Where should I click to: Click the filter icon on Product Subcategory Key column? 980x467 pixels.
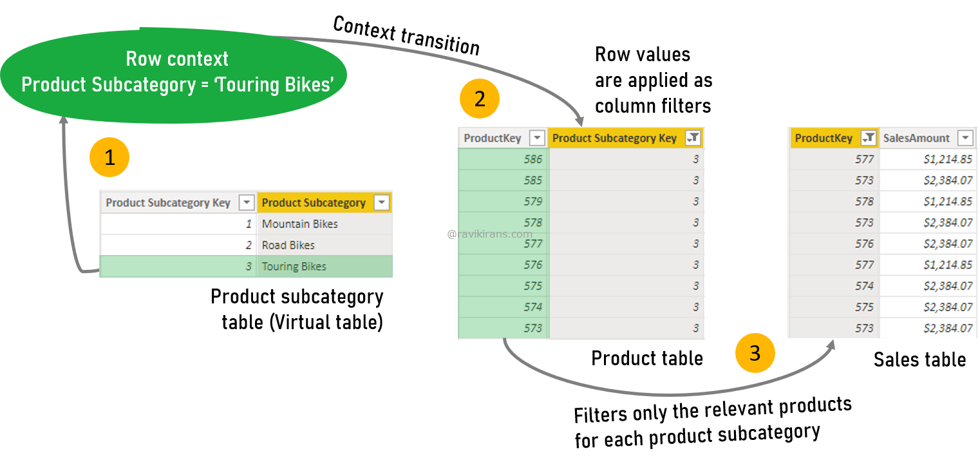(x=693, y=138)
